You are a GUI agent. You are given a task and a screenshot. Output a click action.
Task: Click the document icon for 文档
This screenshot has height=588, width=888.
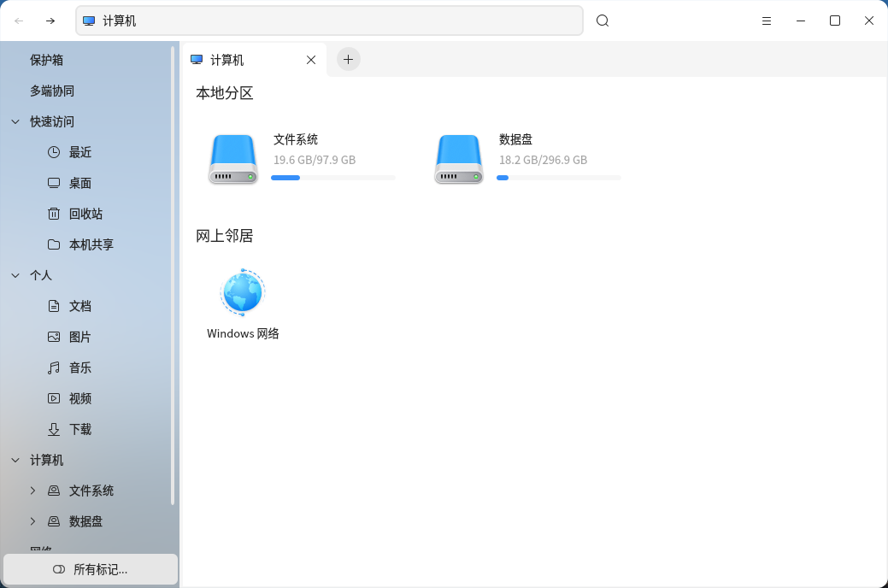pyautogui.click(x=54, y=306)
